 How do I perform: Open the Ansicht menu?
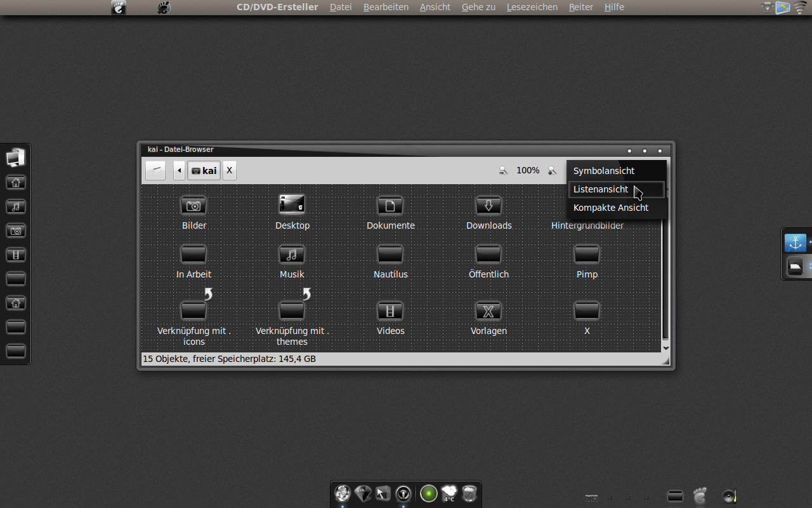[x=435, y=7]
